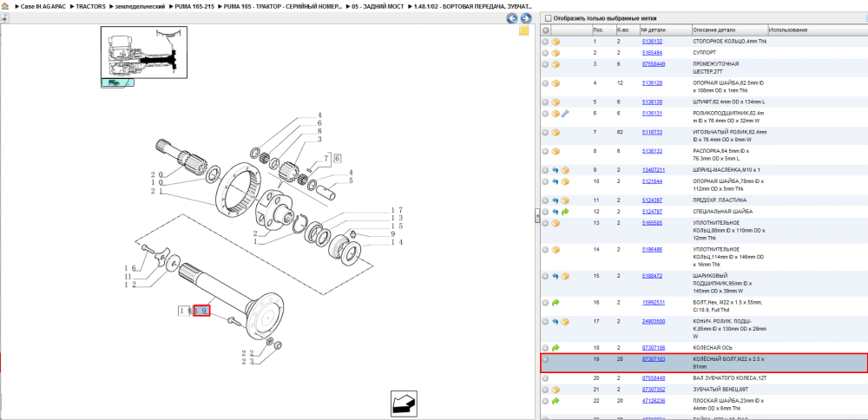
Task: Toggle selection circle for part 5136130
Action: click(545, 102)
